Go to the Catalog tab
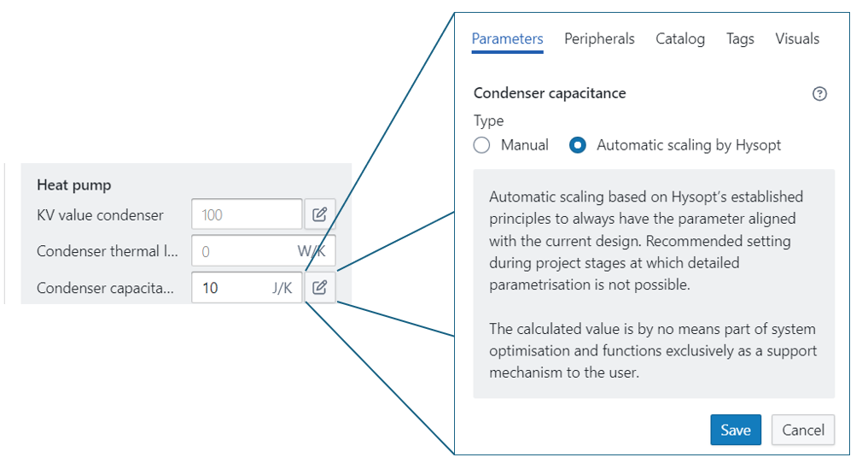The height and width of the screenshot is (469, 868). point(680,38)
